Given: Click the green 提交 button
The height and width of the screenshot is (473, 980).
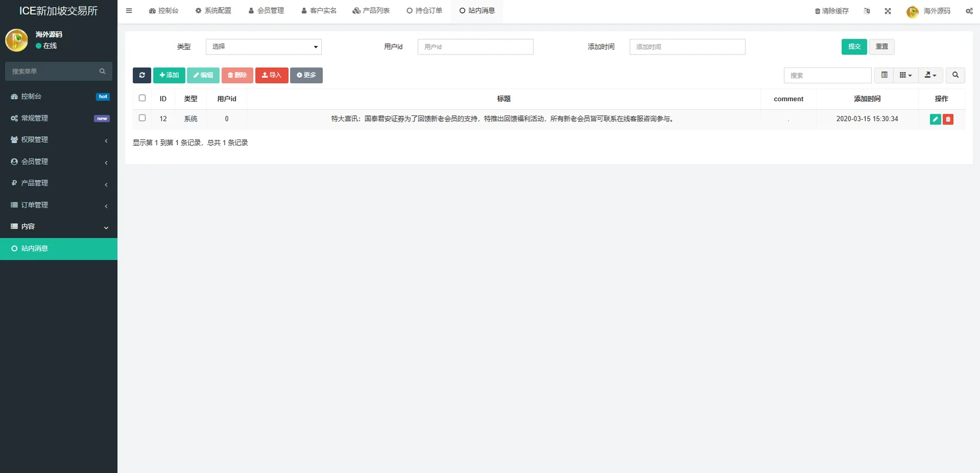Looking at the screenshot, I should tap(854, 47).
